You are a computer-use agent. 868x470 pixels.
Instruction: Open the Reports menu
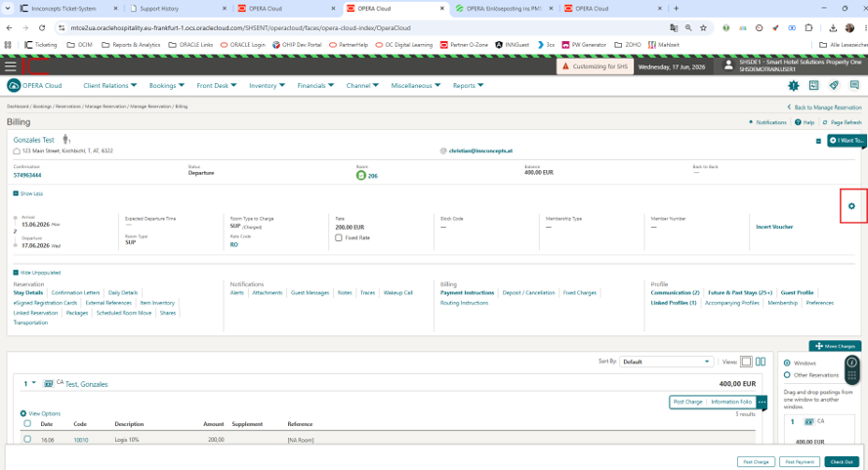click(469, 85)
